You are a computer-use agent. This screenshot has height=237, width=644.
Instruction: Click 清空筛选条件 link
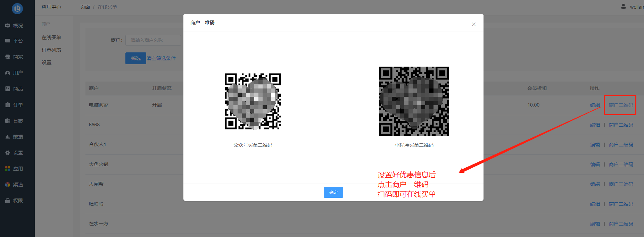point(161,58)
